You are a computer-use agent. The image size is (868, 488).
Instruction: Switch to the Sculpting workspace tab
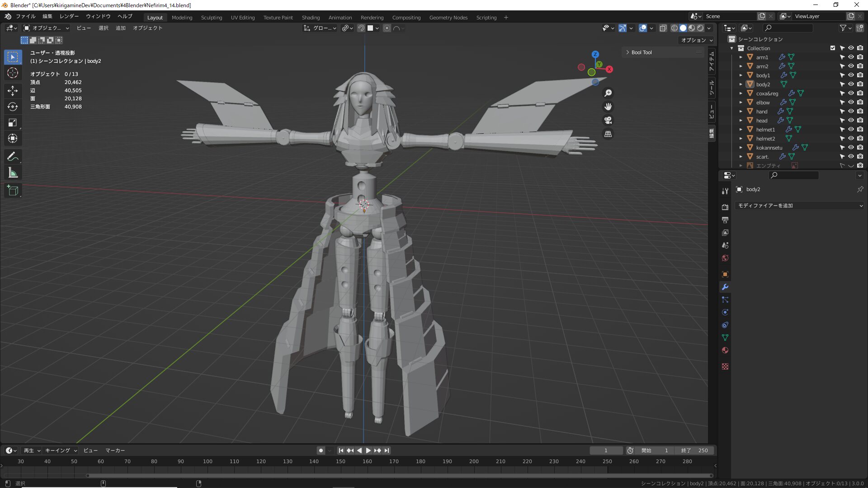pos(211,18)
